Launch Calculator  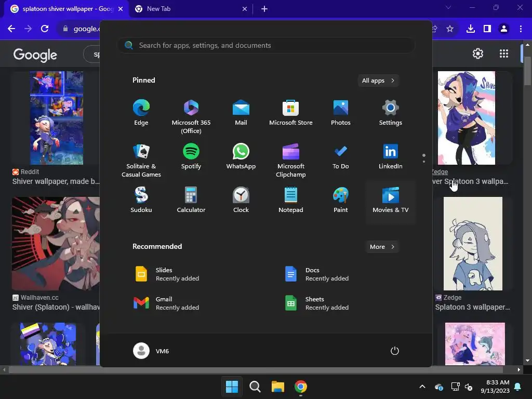[x=191, y=200]
